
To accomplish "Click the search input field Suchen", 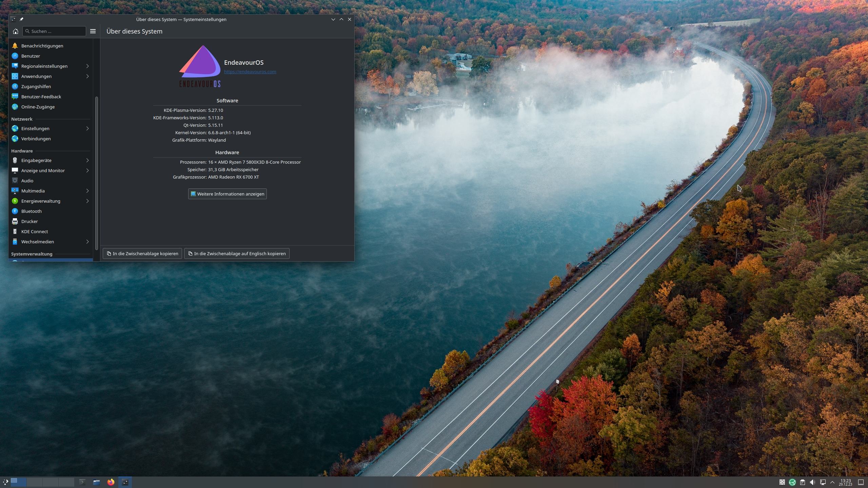I will (54, 31).
